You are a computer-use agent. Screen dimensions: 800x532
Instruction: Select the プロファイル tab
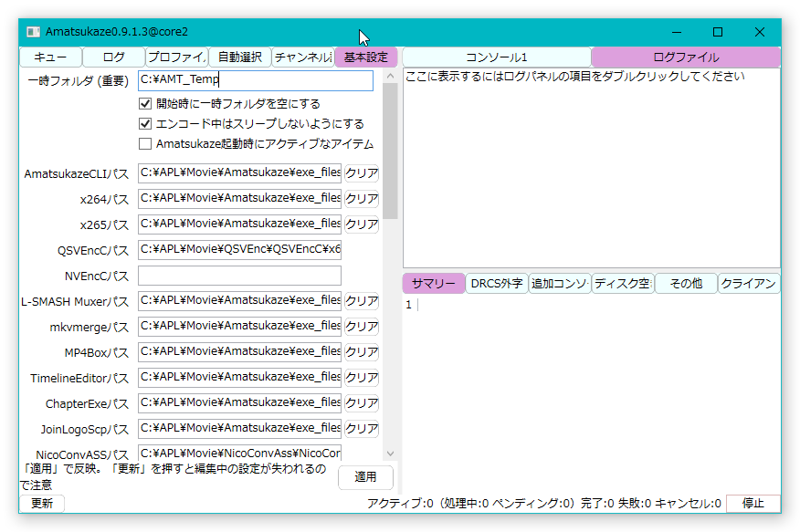(x=176, y=57)
